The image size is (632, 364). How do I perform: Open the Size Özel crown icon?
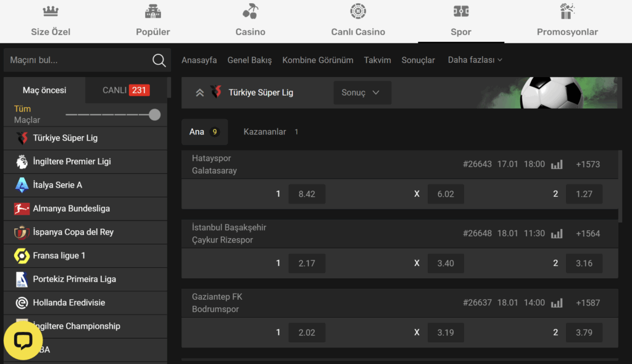[x=51, y=11]
